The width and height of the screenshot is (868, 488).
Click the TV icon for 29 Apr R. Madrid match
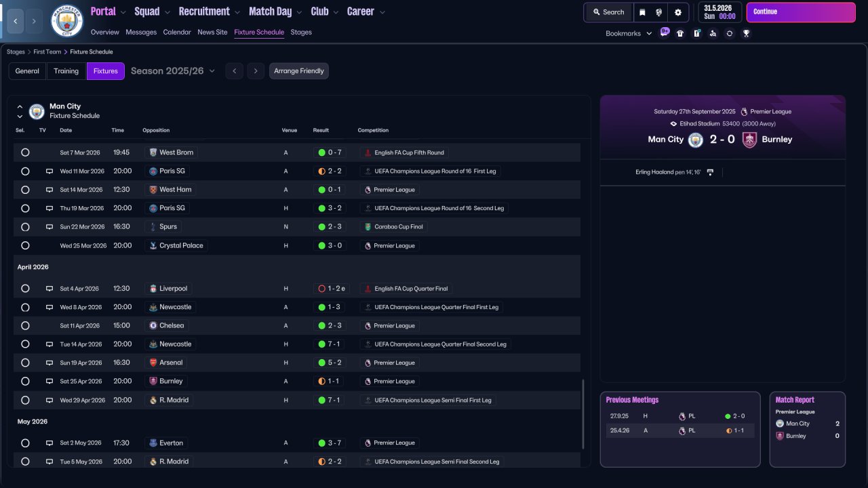50,401
